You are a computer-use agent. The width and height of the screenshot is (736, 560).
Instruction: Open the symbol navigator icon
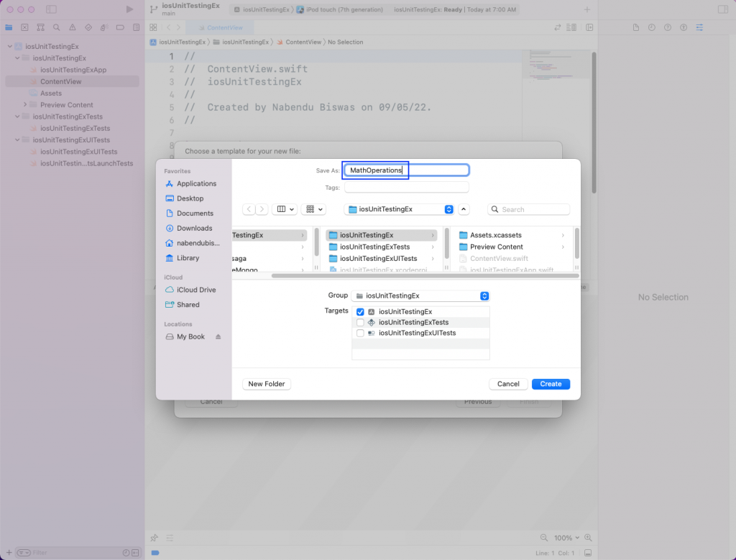pos(41,27)
